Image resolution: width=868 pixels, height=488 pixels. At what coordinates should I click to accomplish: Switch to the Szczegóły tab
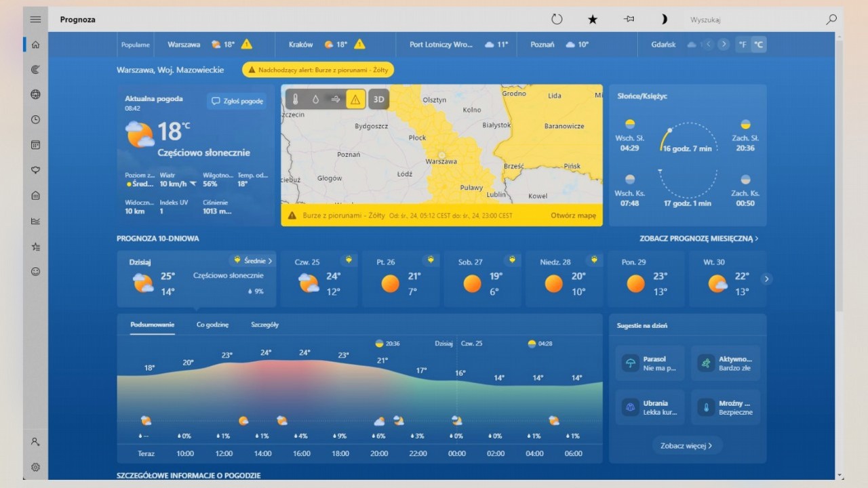[265, 325]
